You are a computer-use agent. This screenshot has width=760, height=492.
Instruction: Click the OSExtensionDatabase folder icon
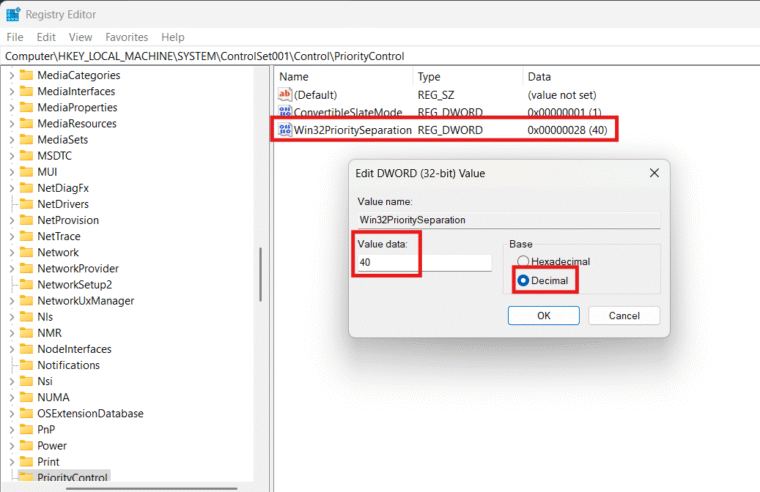26,413
